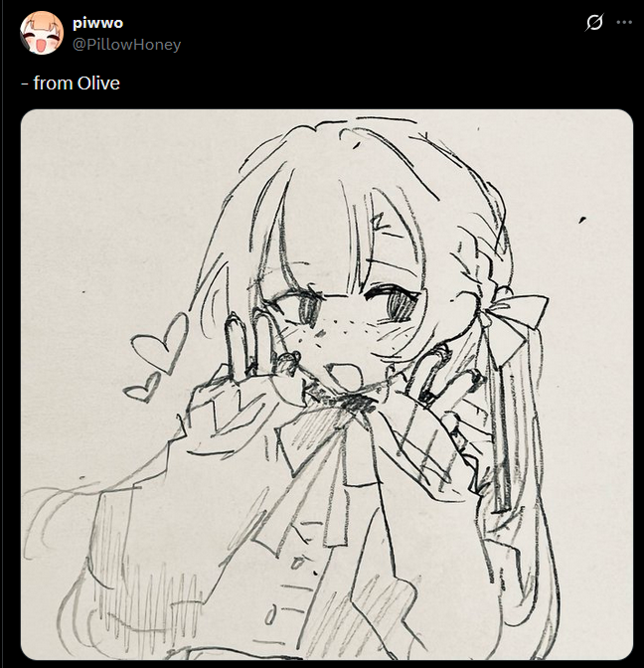
Task: Click the hairclip on the girl's bangs
Action: tap(378, 224)
